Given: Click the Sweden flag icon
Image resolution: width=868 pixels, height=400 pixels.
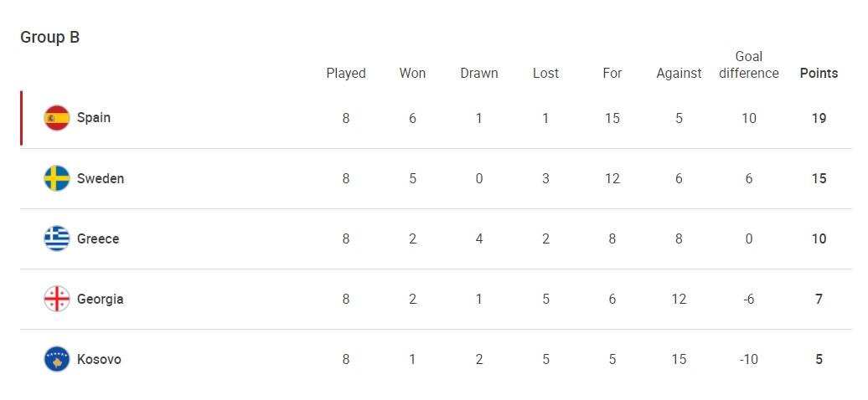Looking at the screenshot, I should 57,178.
